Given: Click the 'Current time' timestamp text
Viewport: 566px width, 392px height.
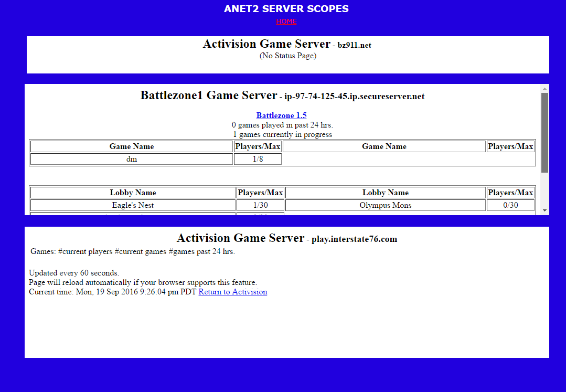Looking at the screenshot, I should click(x=113, y=292).
